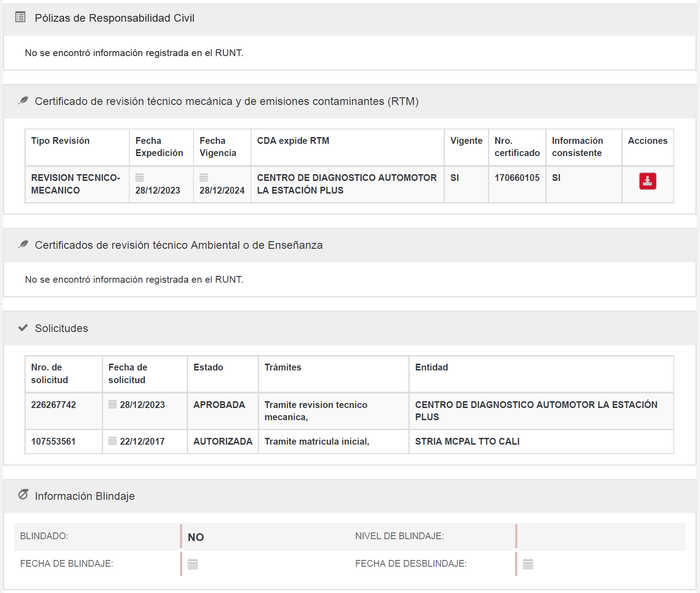Click the icon beside Información Blindaje
This screenshot has height=593, width=700.
[23, 494]
